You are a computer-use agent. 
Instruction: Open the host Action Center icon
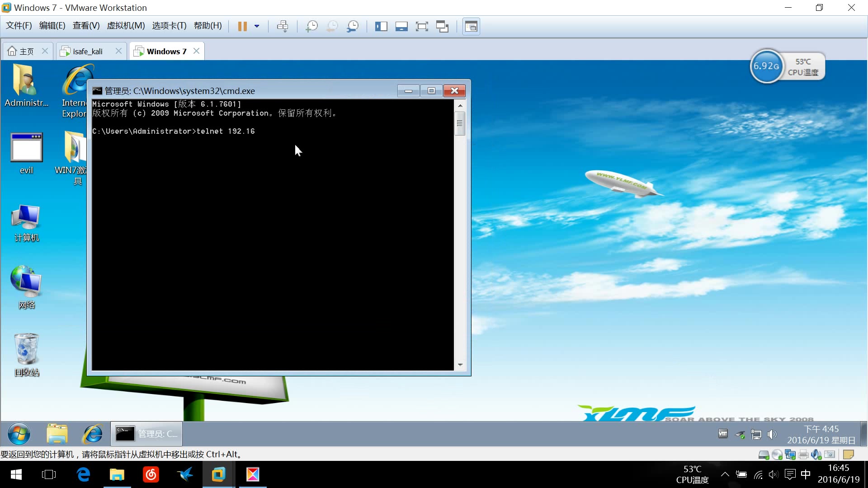click(790, 474)
